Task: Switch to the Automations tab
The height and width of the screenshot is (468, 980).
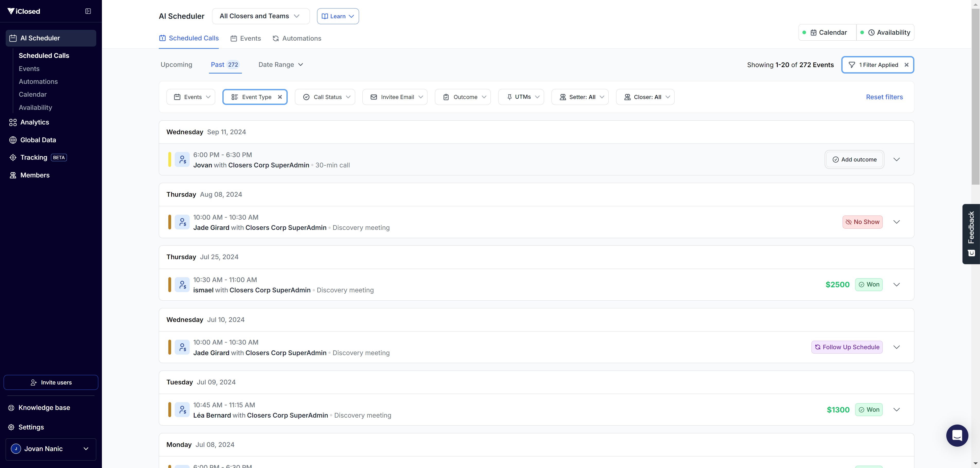Action: pyautogui.click(x=297, y=38)
